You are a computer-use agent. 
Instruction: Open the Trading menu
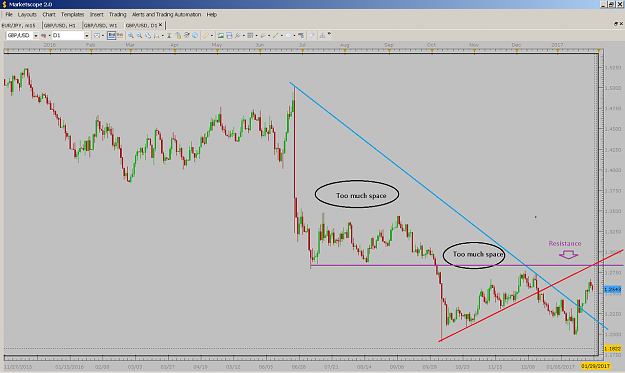(118, 14)
